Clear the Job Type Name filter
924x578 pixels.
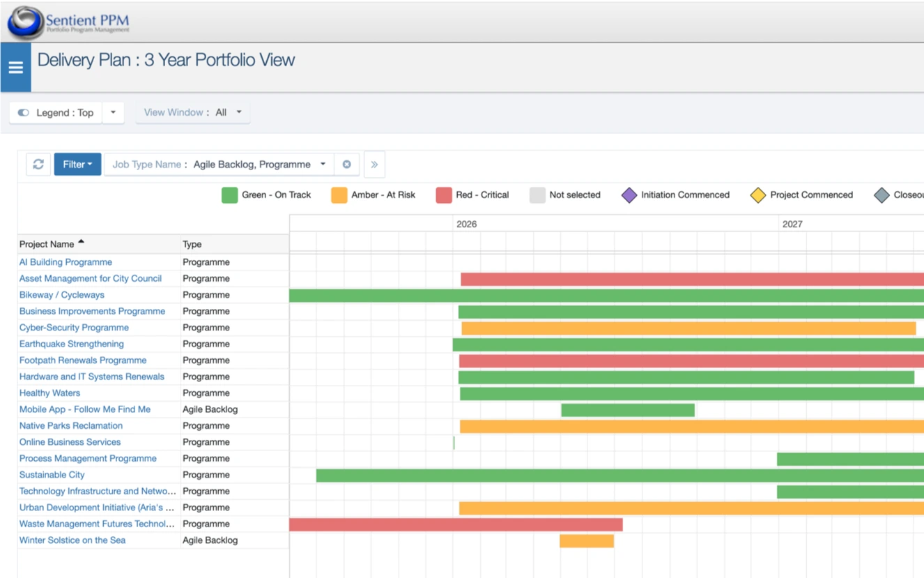346,165
